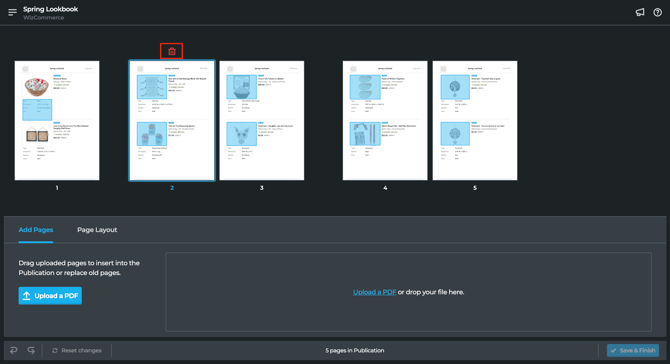
Task: Click the 'or drop your file here' drop zone text
Action: [431, 292]
